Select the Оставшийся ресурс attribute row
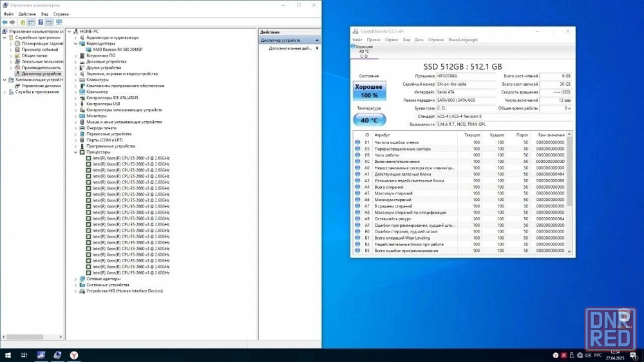This screenshot has height=362, width=644. click(x=460, y=218)
